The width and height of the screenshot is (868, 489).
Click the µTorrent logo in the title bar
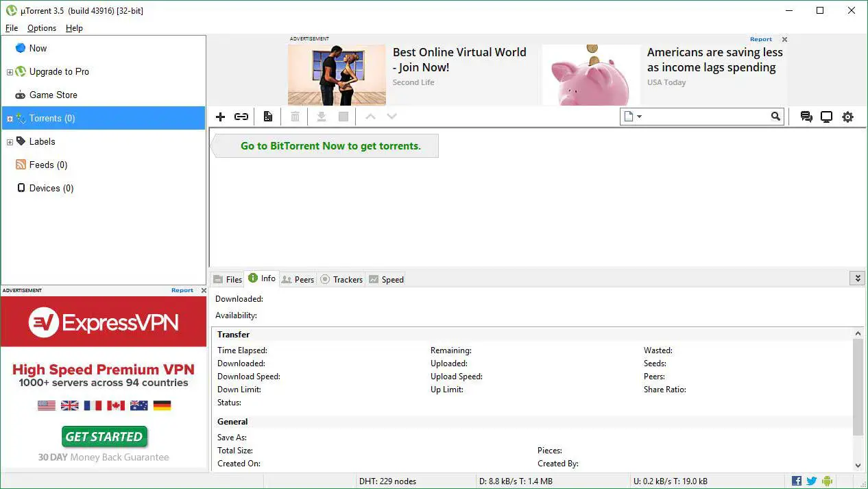(11, 10)
